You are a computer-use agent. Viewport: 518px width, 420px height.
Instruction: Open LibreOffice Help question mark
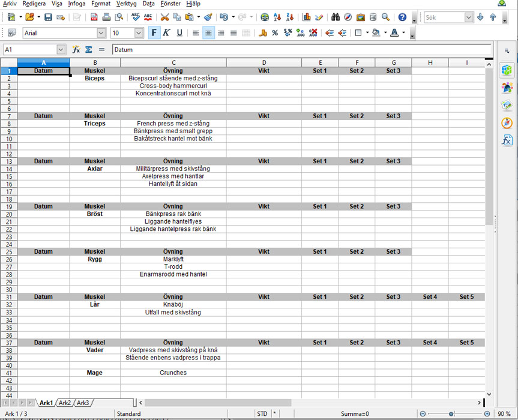tap(402, 17)
